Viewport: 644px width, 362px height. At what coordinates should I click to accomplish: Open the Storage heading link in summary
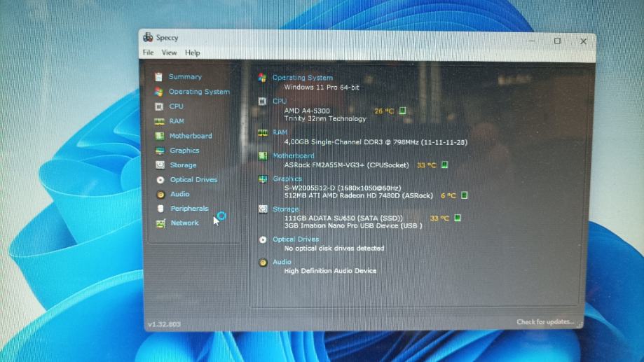(x=285, y=209)
